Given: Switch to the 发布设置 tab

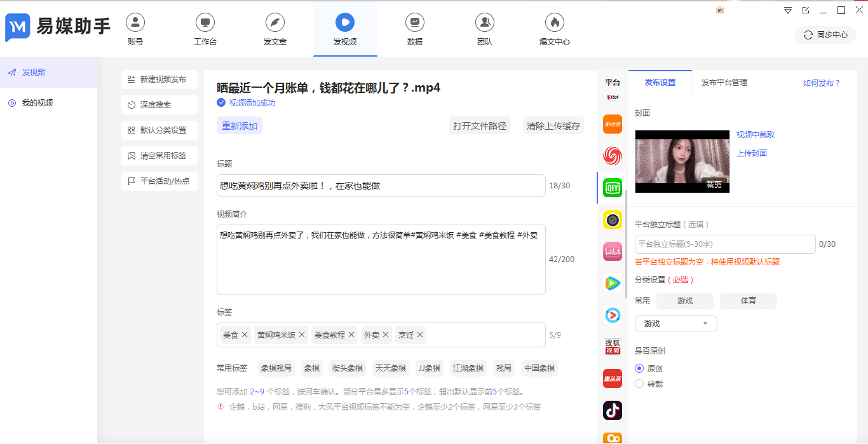Looking at the screenshot, I should (660, 83).
